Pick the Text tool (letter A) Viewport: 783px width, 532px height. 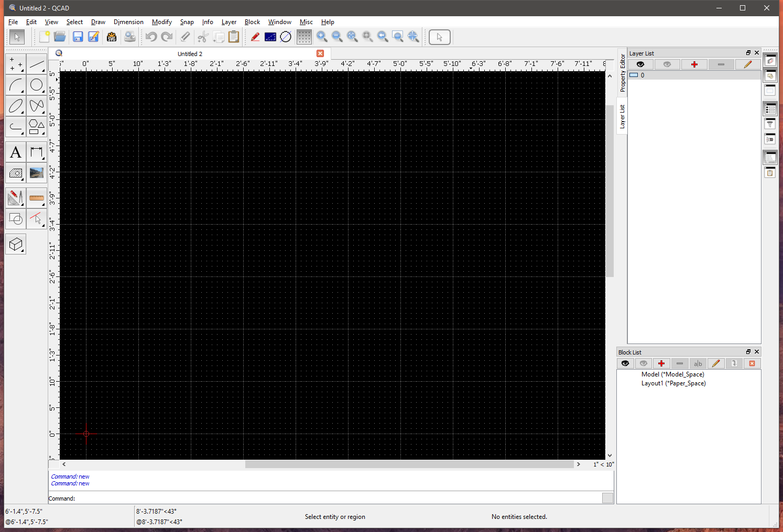[16, 152]
